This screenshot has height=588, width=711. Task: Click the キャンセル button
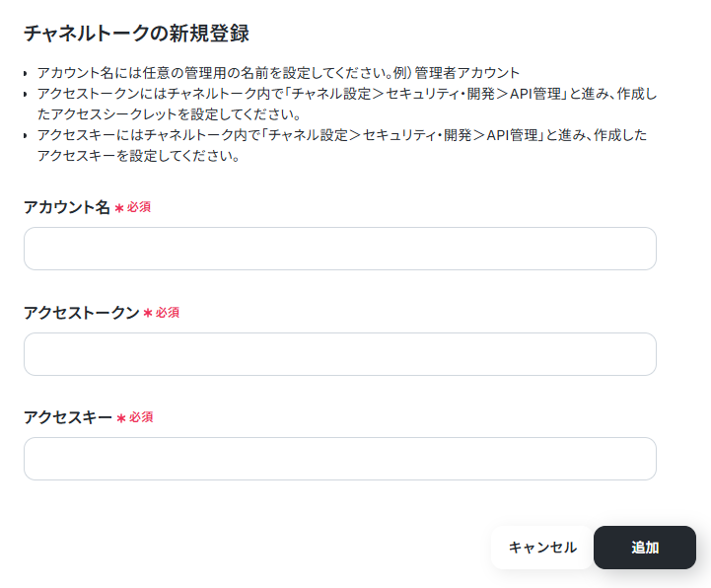[542, 548]
